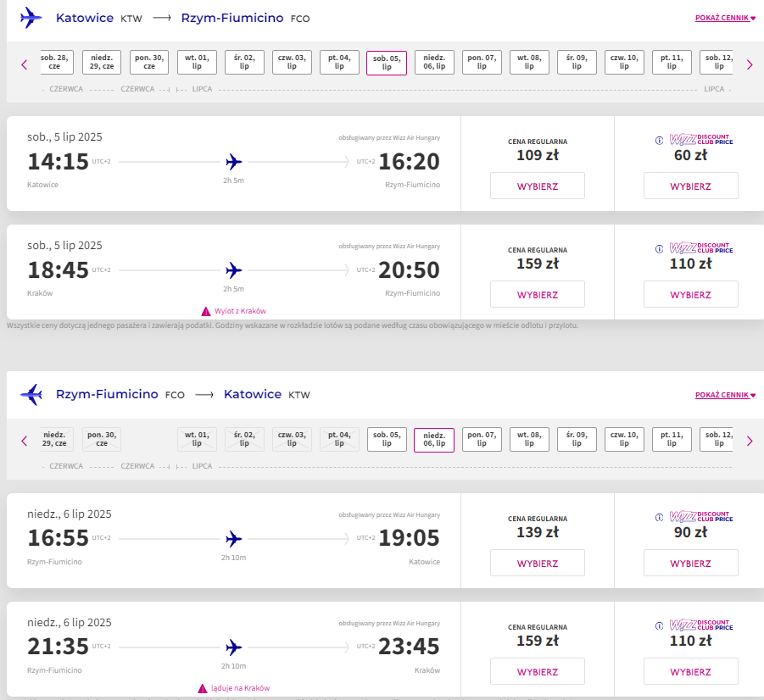Select outbound date niedz. 06, lip

point(434,62)
